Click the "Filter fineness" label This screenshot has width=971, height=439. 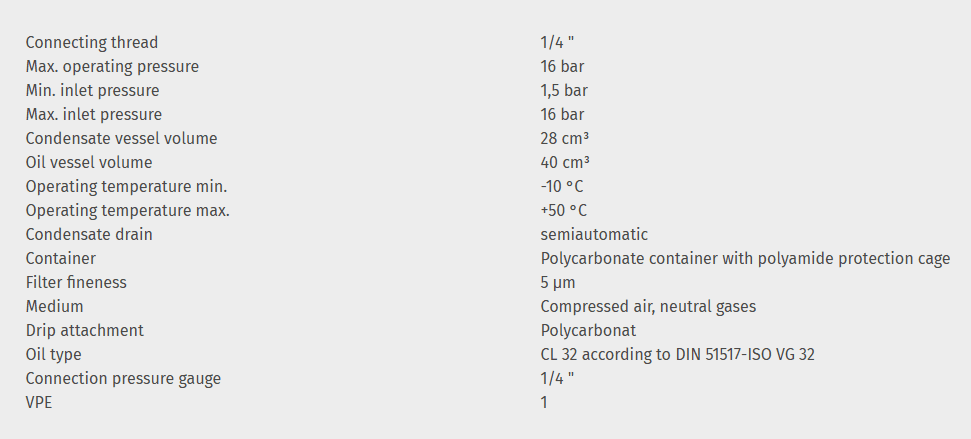(76, 282)
